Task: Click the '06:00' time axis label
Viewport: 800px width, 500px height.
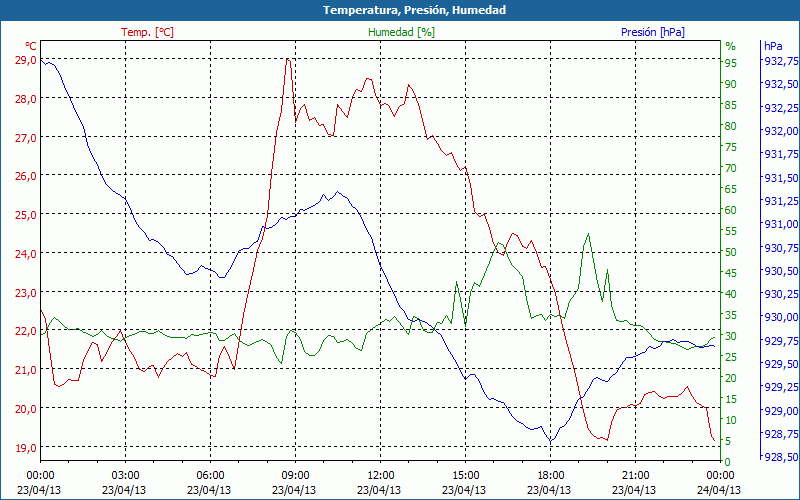Action: pos(210,475)
